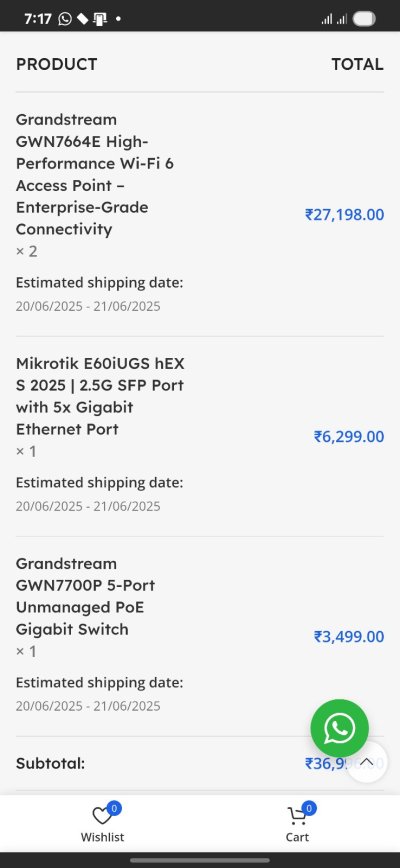The height and width of the screenshot is (868, 400).
Task: Tap the ₹27,198.00 total price
Action: [x=344, y=214]
